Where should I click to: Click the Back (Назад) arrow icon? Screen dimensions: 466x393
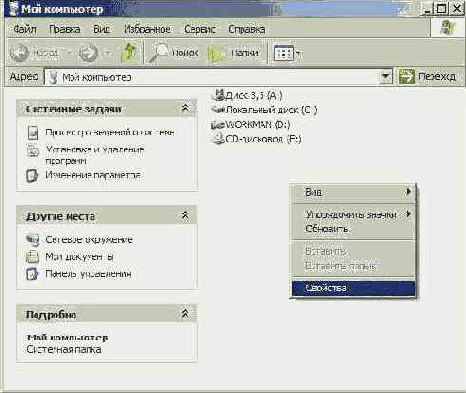pos(19,53)
